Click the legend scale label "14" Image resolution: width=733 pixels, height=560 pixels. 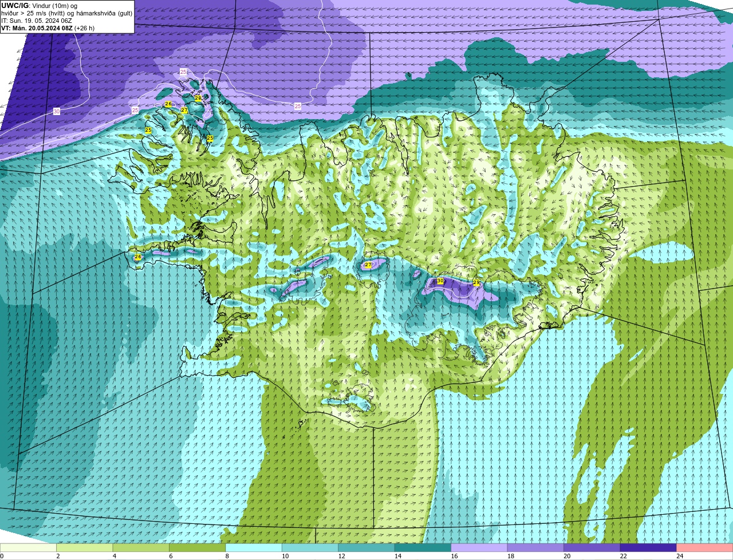[x=397, y=556]
